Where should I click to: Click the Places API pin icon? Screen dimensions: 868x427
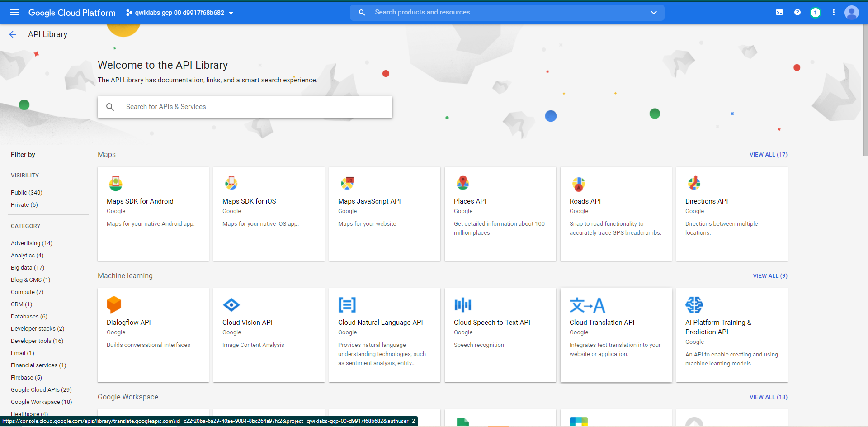point(463,183)
